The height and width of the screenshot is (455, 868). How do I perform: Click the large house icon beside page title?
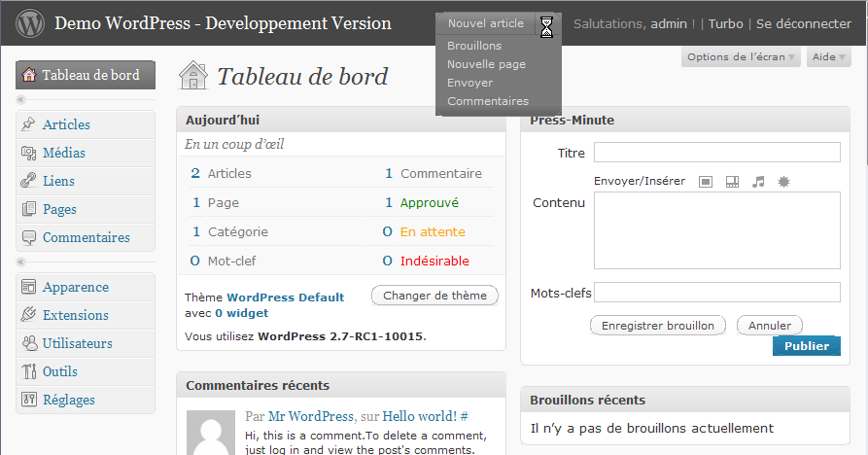(193, 75)
